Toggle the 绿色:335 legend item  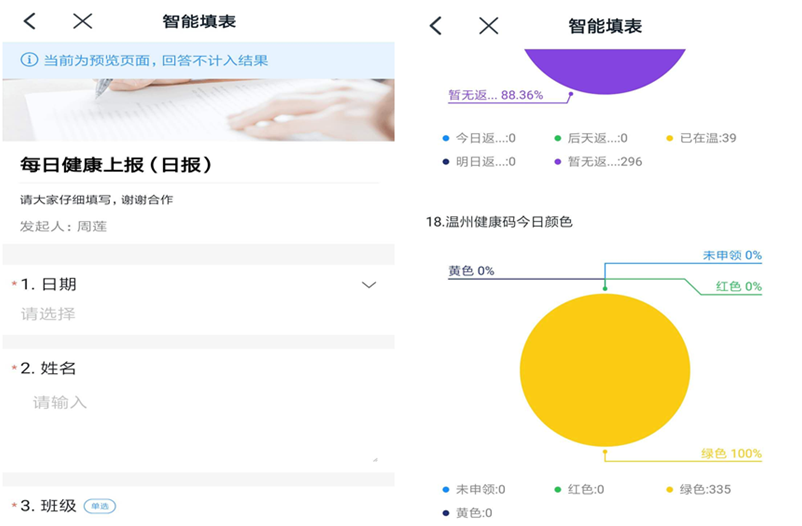pos(702,489)
